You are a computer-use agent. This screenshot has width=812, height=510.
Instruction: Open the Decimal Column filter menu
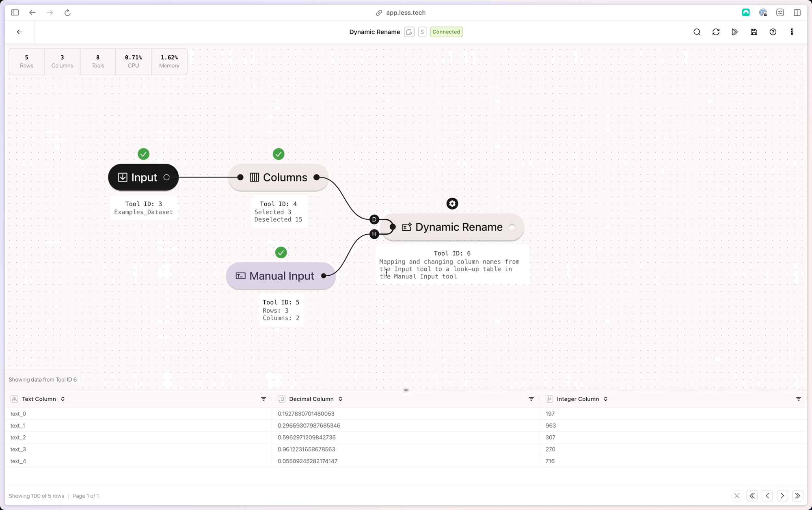531,399
